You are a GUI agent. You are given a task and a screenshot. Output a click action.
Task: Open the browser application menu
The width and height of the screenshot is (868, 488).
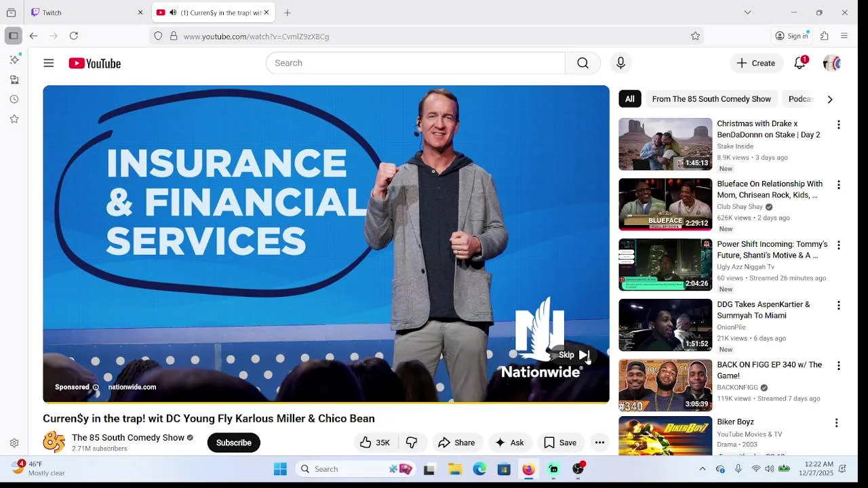click(x=844, y=36)
